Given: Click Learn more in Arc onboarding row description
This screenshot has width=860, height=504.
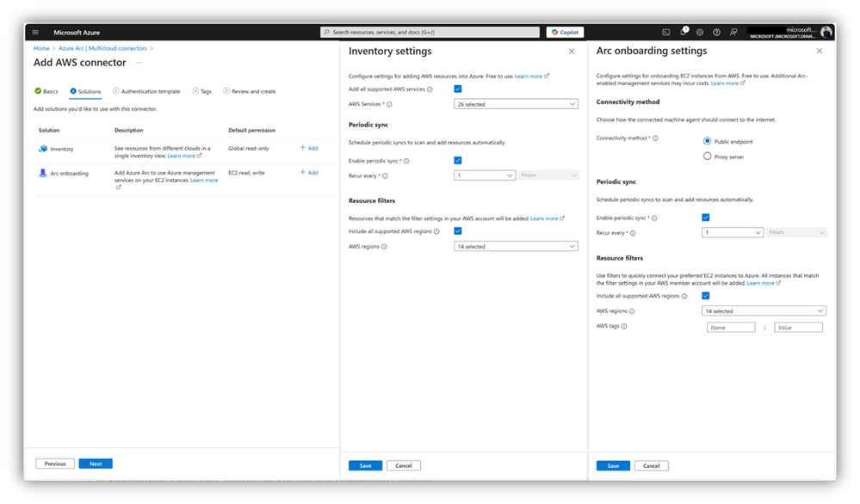Looking at the screenshot, I should pos(204,181).
